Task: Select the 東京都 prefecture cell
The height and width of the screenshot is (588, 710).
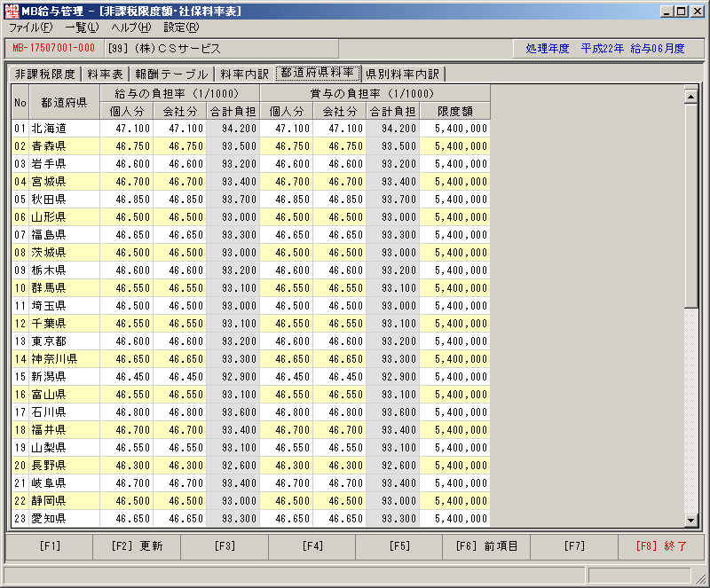Action: click(x=64, y=341)
